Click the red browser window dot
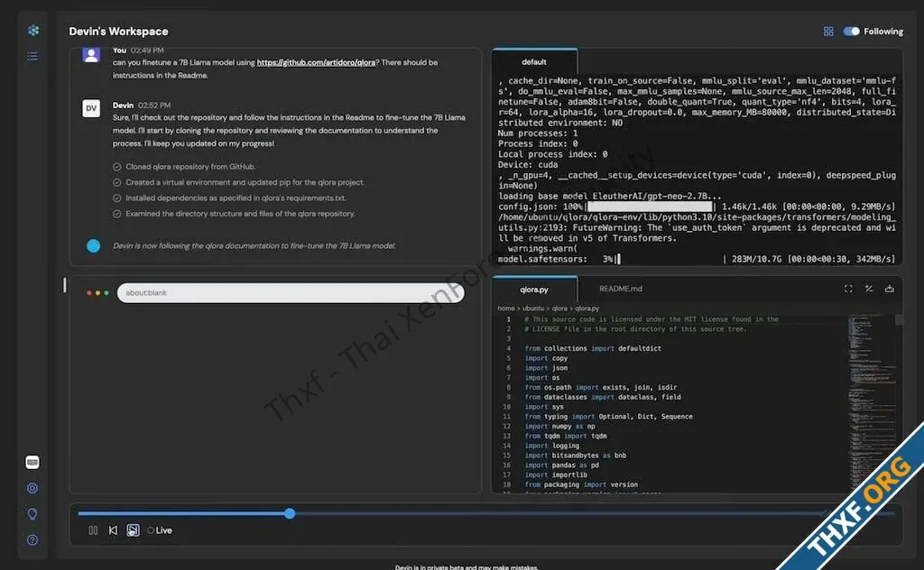Screen dimensions: 924x570 click(89, 292)
